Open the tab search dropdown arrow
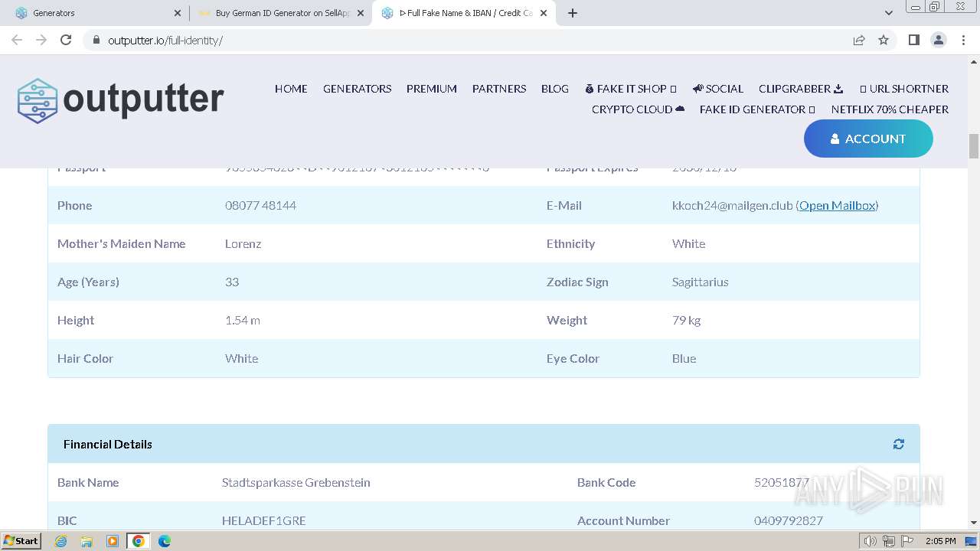The height and width of the screenshot is (551, 980). 889,13
